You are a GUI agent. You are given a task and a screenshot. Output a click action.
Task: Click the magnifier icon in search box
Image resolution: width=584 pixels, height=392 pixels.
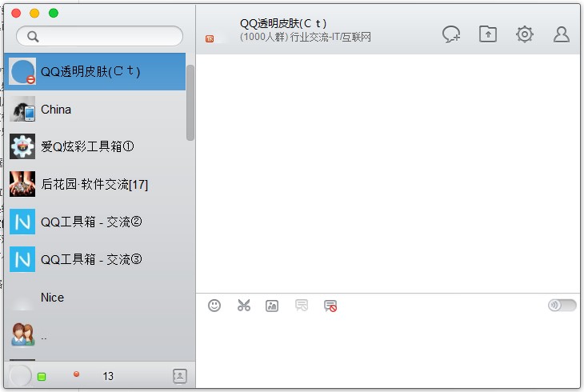pyautogui.click(x=33, y=36)
